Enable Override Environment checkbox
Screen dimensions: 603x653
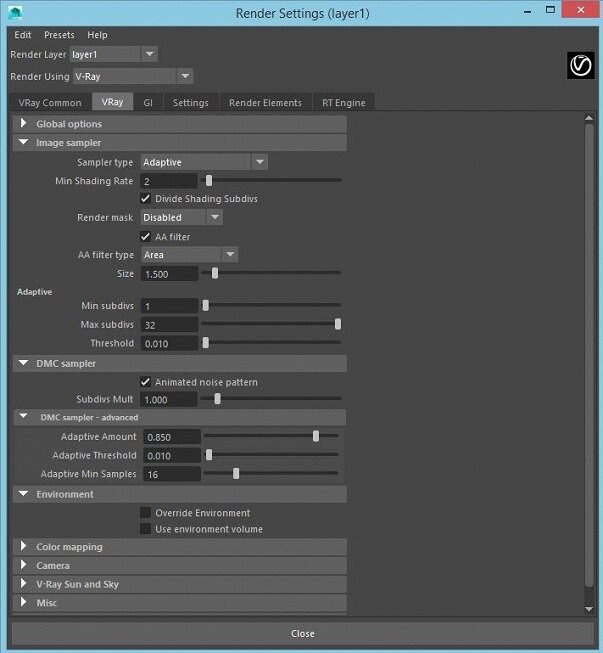[145, 513]
